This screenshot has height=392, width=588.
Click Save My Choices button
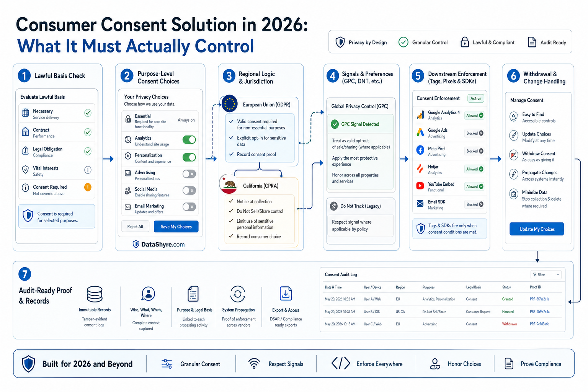176,227
